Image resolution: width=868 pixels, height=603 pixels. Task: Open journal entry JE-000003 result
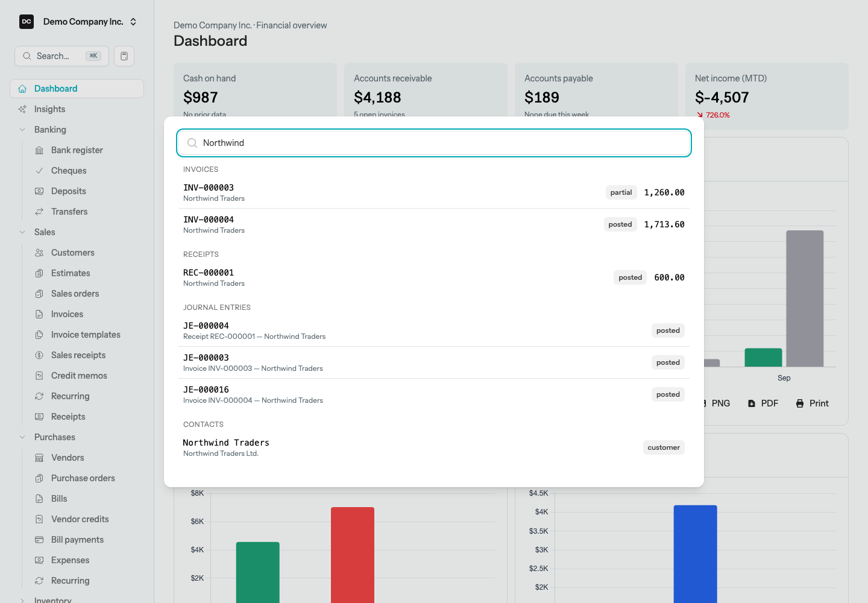(x=434, y=362)
